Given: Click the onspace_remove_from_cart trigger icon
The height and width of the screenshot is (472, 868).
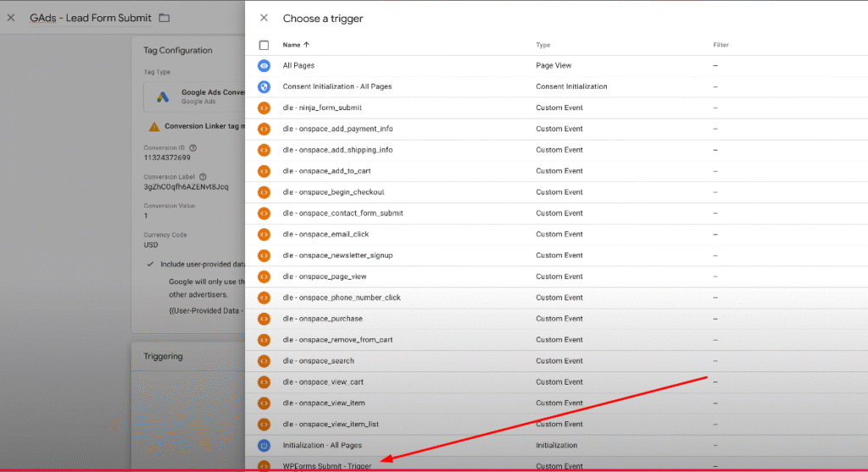Looking at the screenshot, I should coord(264,340).
